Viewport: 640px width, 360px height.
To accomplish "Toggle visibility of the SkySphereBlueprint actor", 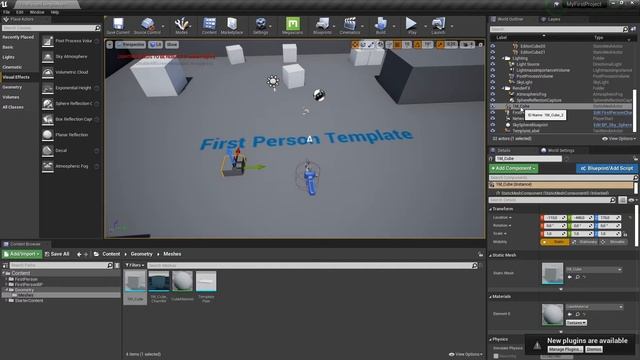I will (493, 125).
